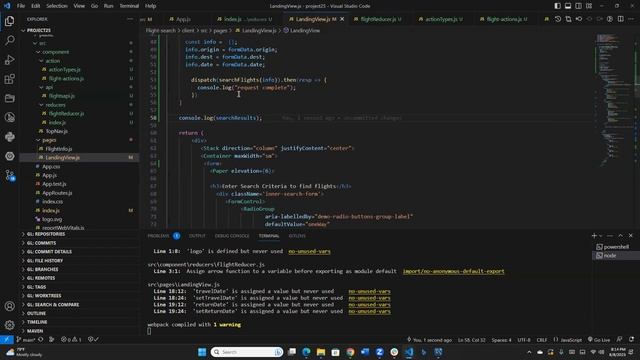
Task: Open flightReducer.js in explorer tree
Action: click(66, 113)
